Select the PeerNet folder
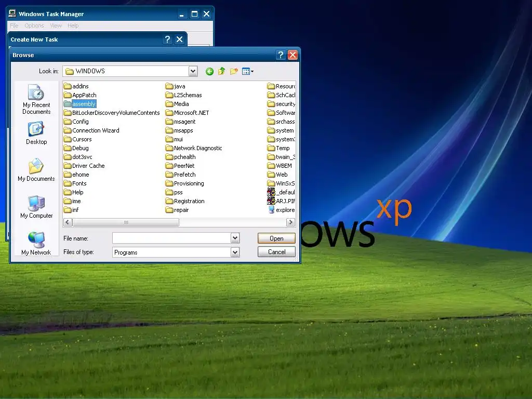This screenshot has width=532, height=399. click(x=180, y=166)
